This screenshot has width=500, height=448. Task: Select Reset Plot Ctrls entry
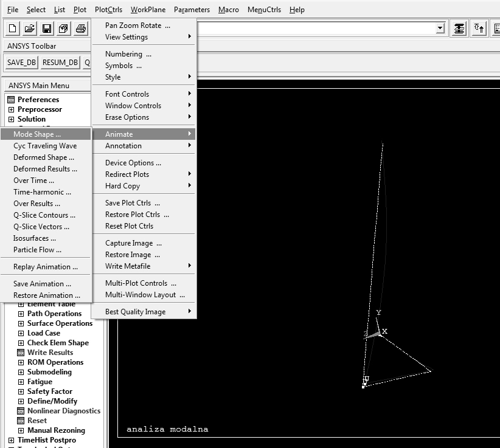pyautogui.click(x=144, y=226)
